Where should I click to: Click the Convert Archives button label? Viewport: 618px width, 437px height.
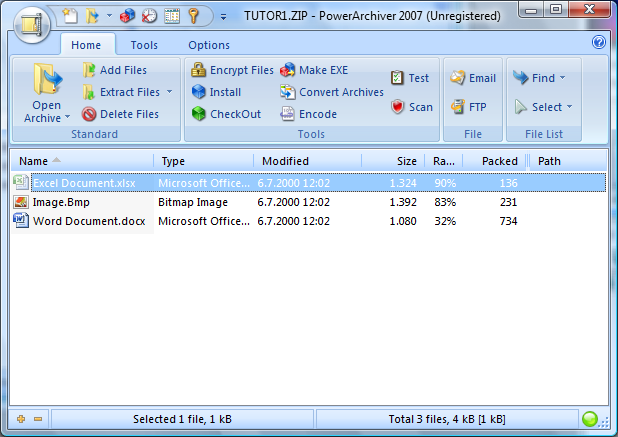(x=341, y=92)
